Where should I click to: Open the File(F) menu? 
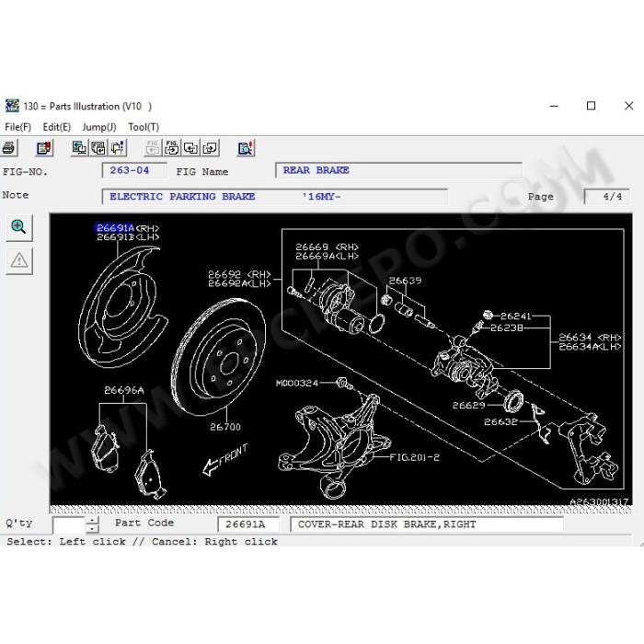click(17, 127)
